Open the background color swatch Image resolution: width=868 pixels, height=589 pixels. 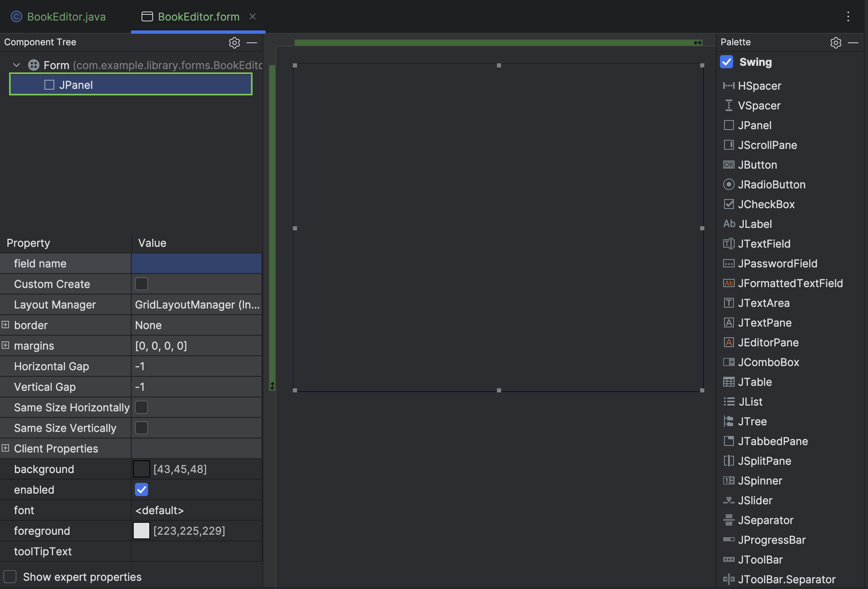(x=141, y=469)
